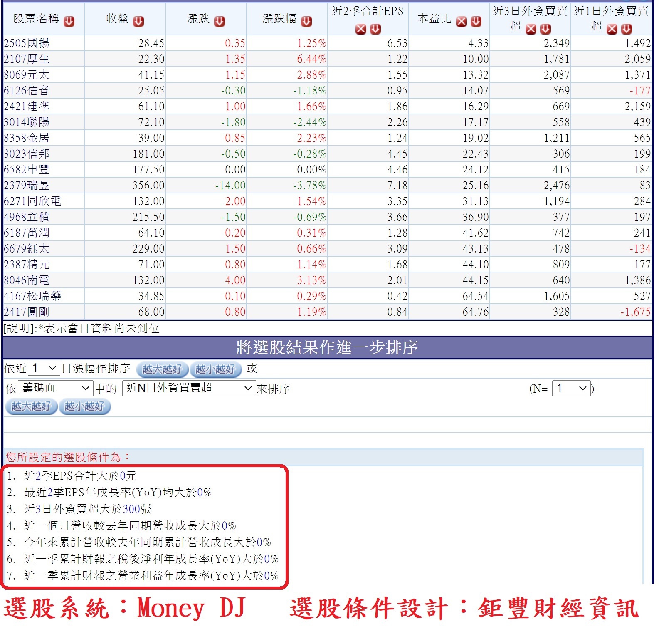Select EPS value 7.18 for 瑞昱

[397, 186]
